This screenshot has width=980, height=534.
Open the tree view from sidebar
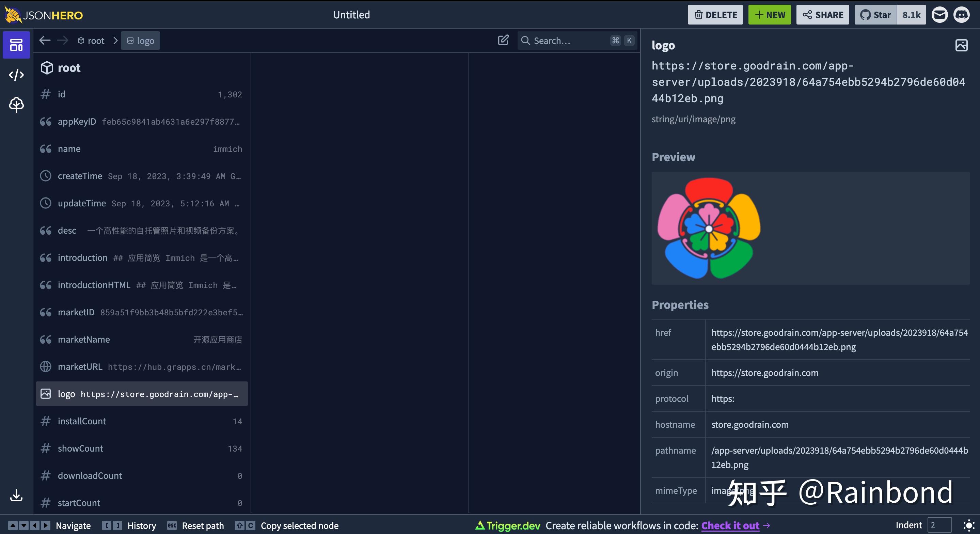[16, 105]
